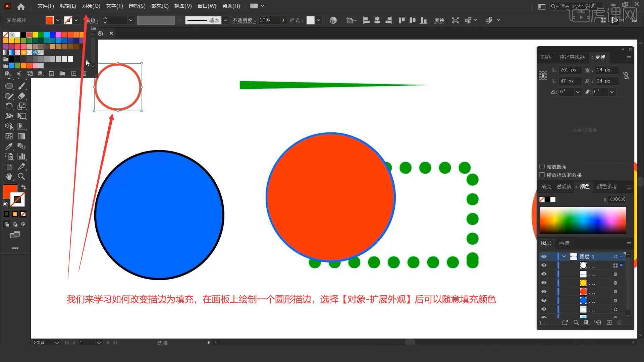The image size is (644, 362).
Task: Enable the 缩放圆角 checkbox
Action: coord(542,167)
